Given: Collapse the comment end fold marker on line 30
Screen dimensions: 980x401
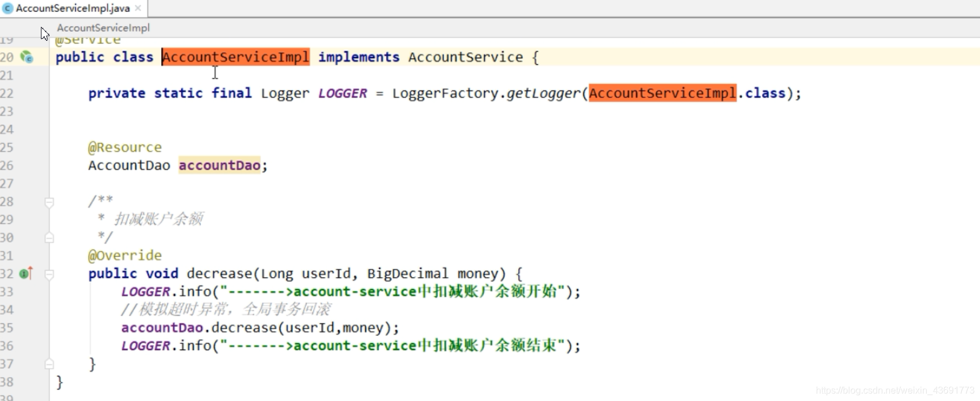Looking at the screenshot, I should (x=49, y=238).
